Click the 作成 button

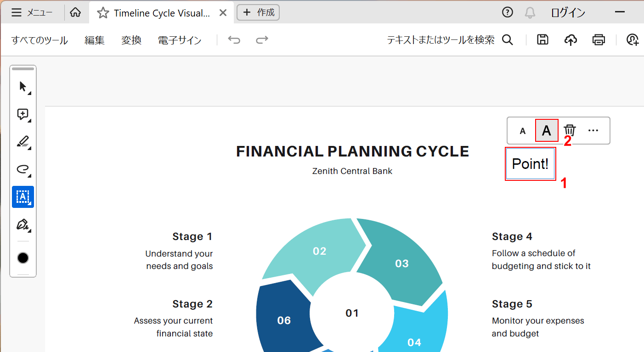(x=258, y=12)
